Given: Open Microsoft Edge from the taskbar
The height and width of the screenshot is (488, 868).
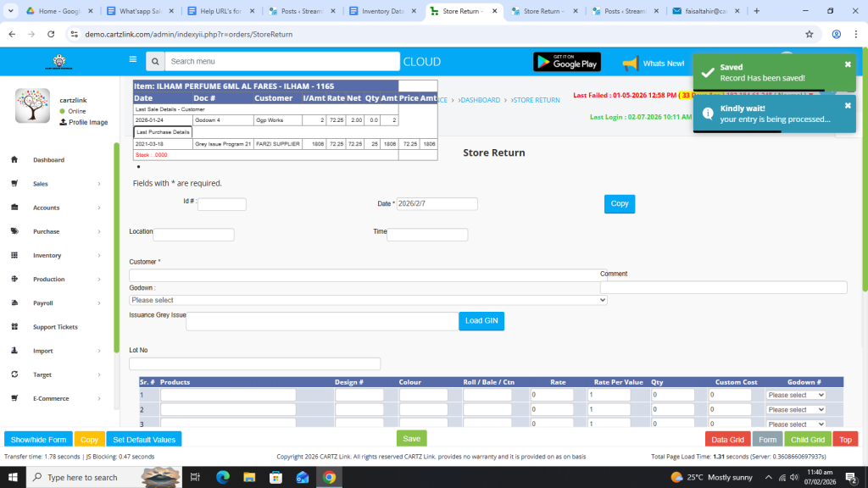Looking at the screenshot, I should coord(223,477).
